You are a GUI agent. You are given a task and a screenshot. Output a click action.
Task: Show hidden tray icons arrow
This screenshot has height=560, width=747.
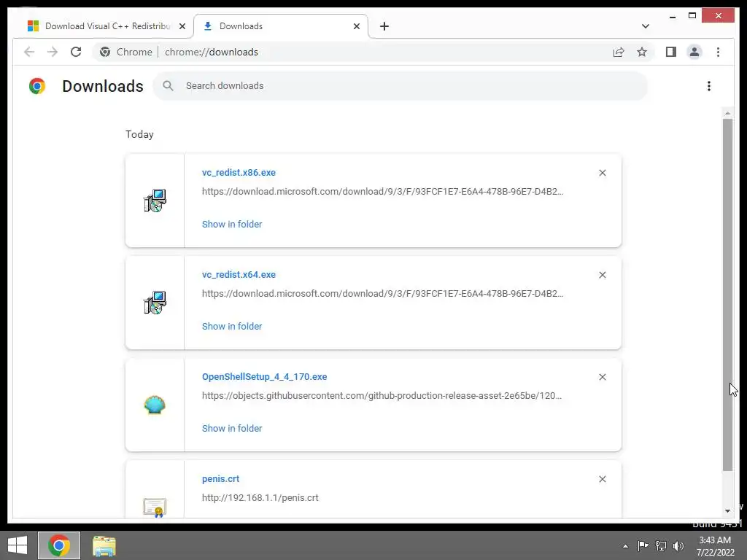[625, 546]
